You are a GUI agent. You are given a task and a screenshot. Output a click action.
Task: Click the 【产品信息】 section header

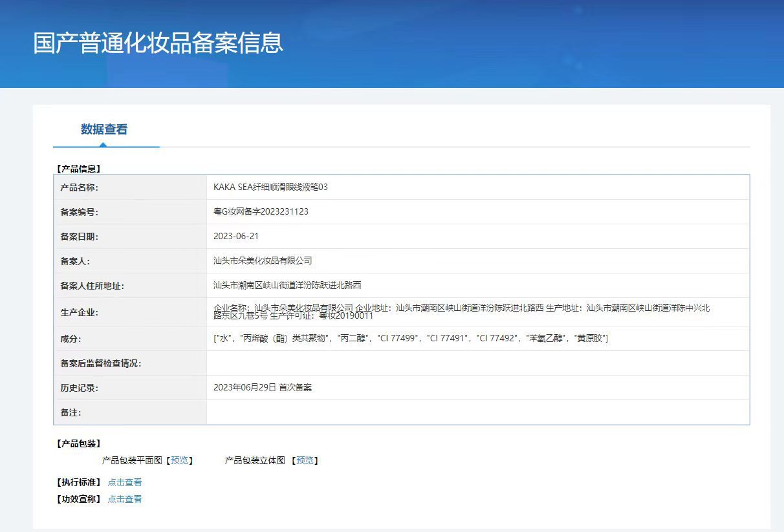click(x=79, y=169)
